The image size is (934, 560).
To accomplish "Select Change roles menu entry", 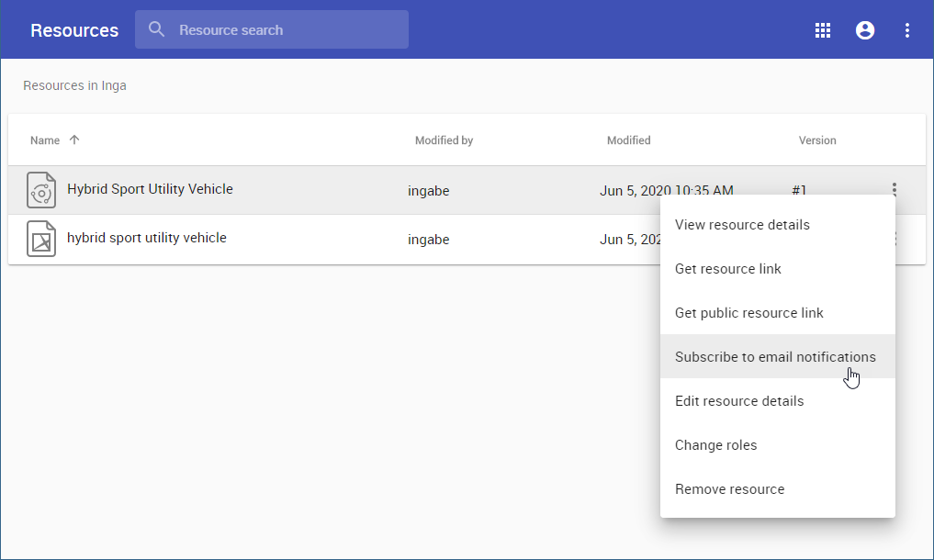I will pos(716,445).
